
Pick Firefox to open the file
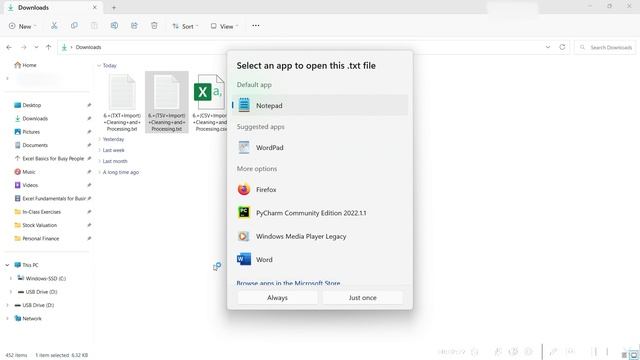tap(320, 189)
